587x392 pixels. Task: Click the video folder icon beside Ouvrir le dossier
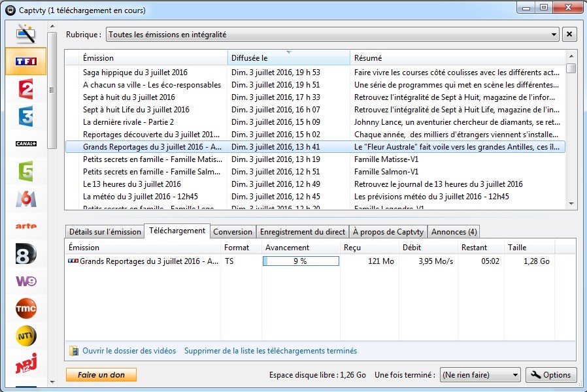pos(74,351)
